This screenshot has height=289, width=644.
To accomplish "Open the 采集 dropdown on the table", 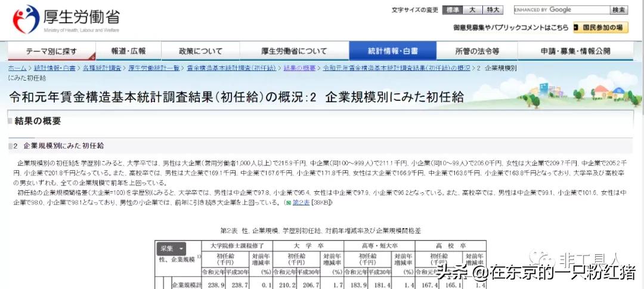I will point(171,248).
